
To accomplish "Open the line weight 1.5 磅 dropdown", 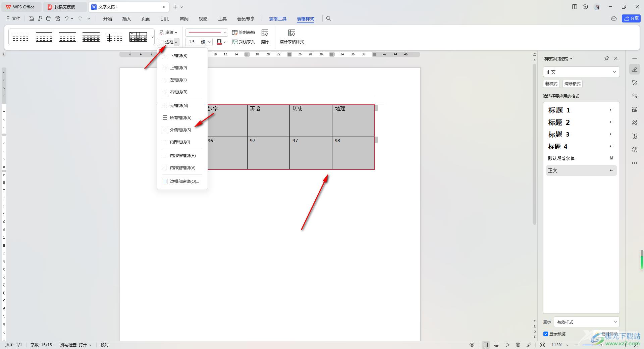I will tap(199, 42).
